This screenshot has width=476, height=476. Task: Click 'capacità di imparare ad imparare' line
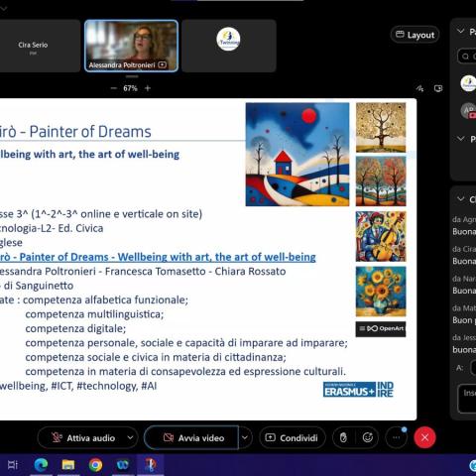pos(186,343)
